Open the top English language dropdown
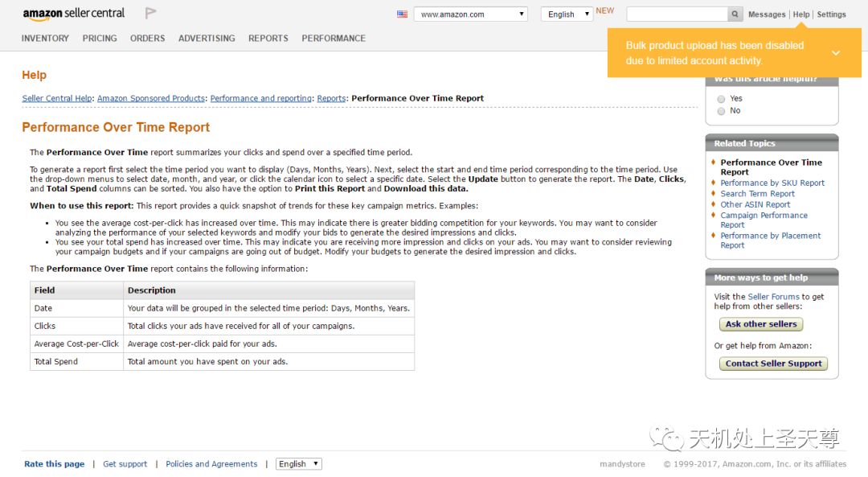Viewport: 868px width, 477px height. coord(567,14)
